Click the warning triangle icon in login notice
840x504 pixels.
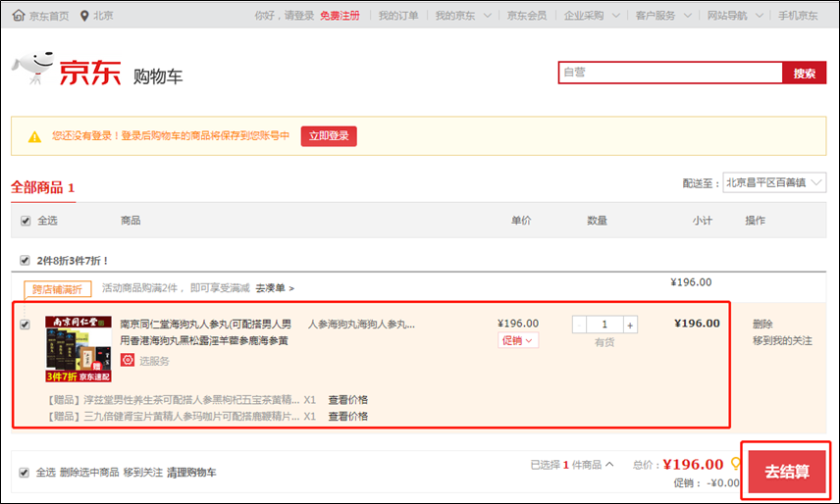point(34,137)
